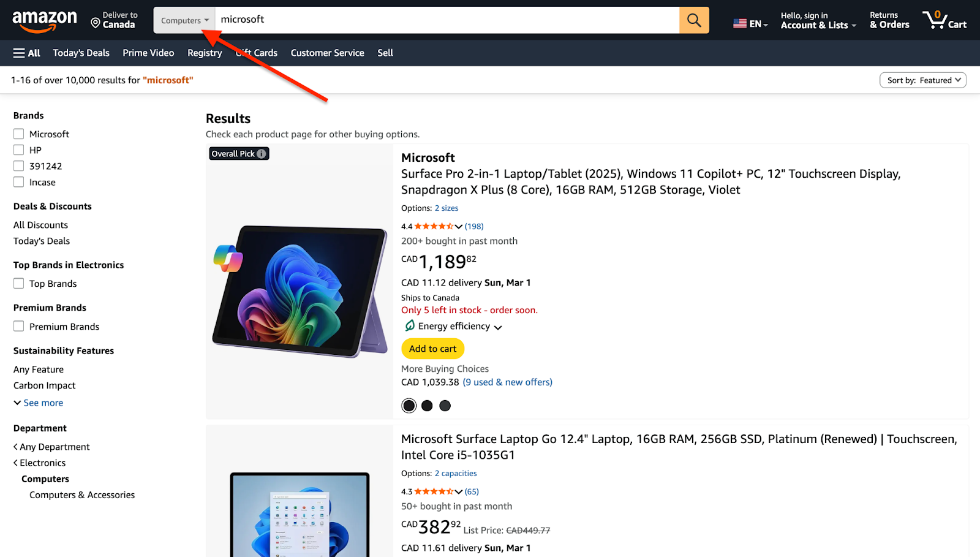The width and height of the screenshot is (980, 557).
Task: Click the Overall Pick info icon
Action: [262, 153]
